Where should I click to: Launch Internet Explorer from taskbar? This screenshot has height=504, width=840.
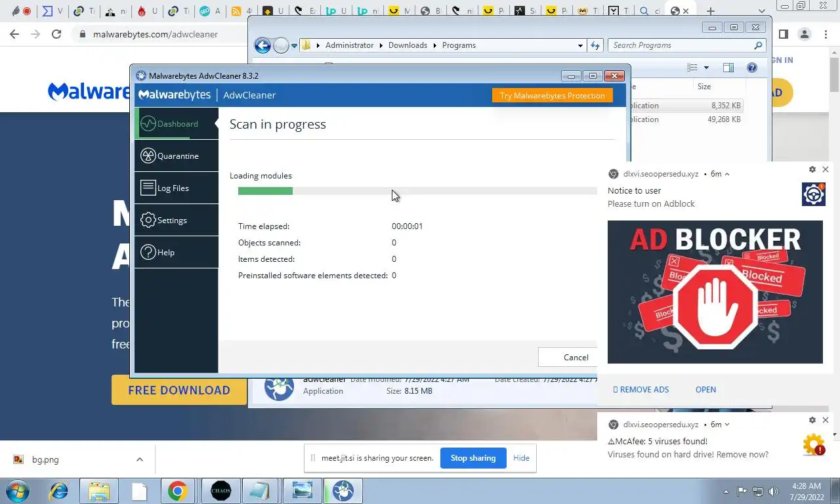pyautogui.click(x=59, y=491)
